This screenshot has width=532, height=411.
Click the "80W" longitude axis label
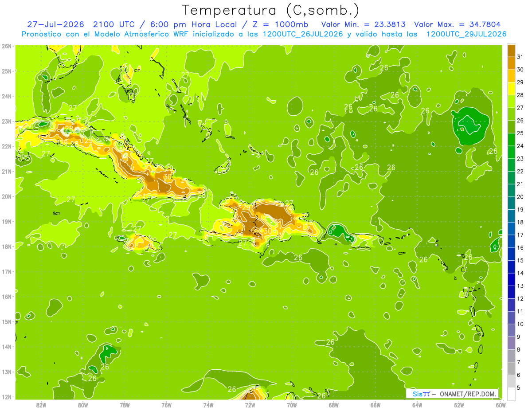click(83, 405)
